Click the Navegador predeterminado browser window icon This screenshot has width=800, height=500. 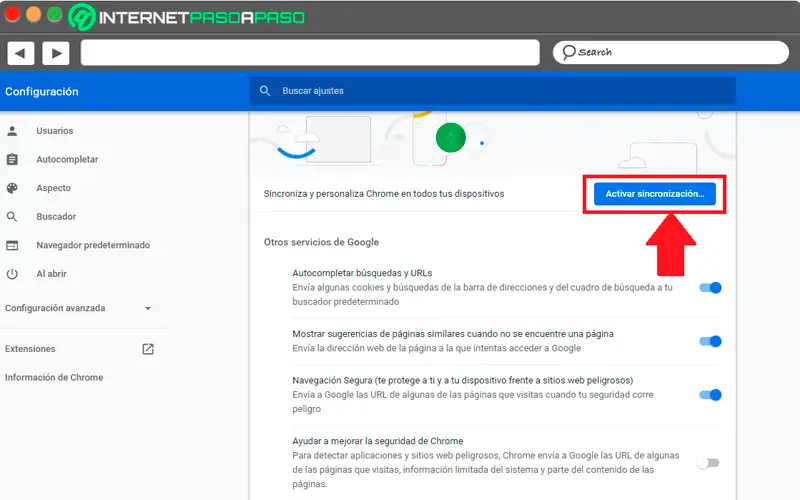[12, 245]
